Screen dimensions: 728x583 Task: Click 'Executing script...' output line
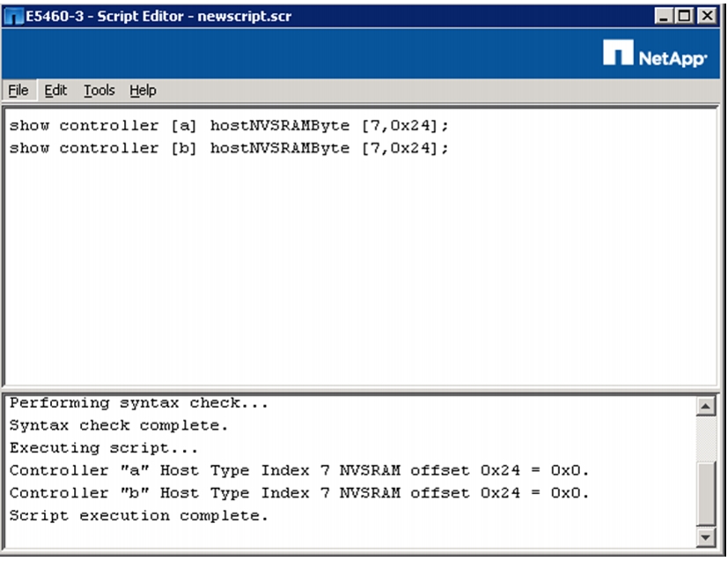pos(104,448)
